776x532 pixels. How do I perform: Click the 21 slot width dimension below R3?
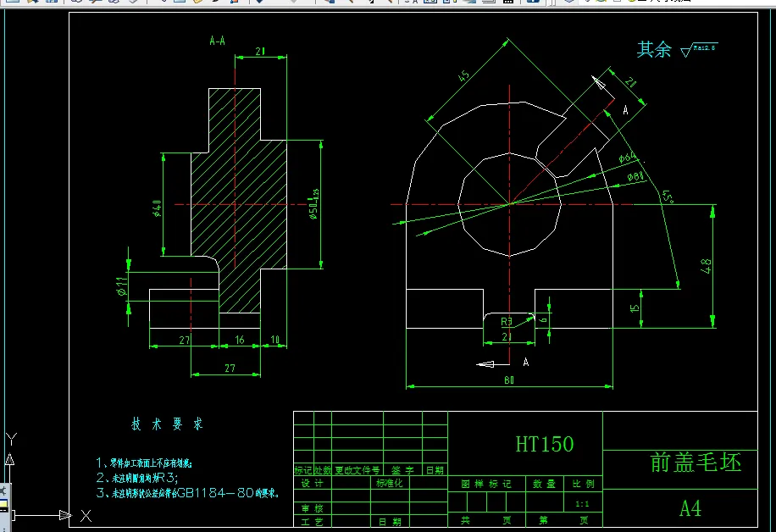(x=507, y=336)
